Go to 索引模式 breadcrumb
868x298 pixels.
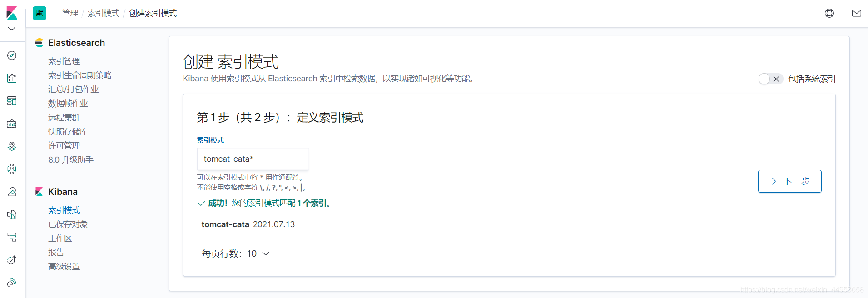104,13
